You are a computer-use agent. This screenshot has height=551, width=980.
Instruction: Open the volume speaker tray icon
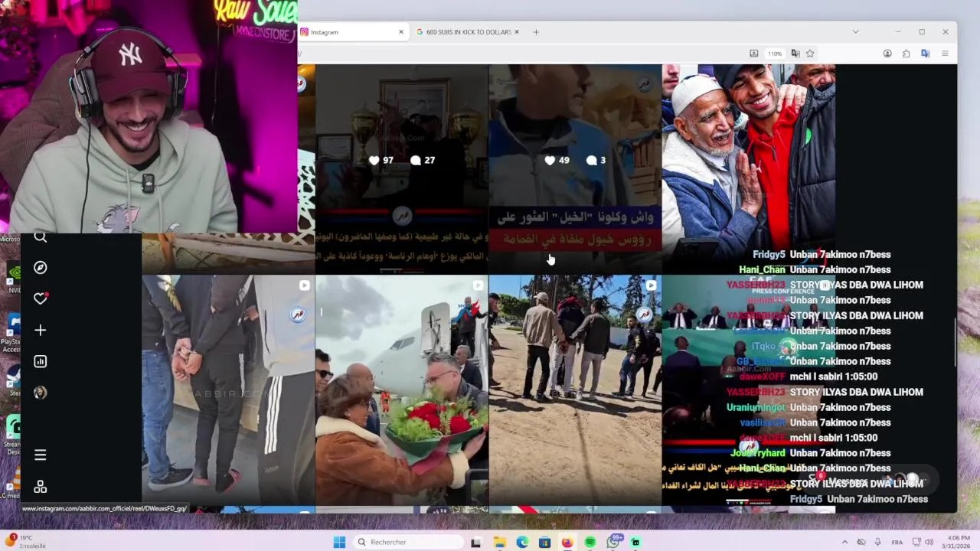(929, 542)
